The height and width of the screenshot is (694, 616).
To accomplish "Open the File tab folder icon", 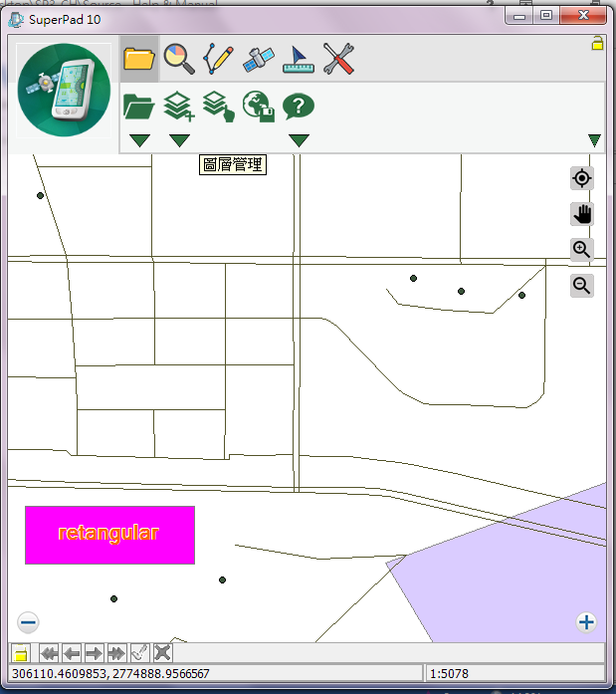I will tap(139, 59).
